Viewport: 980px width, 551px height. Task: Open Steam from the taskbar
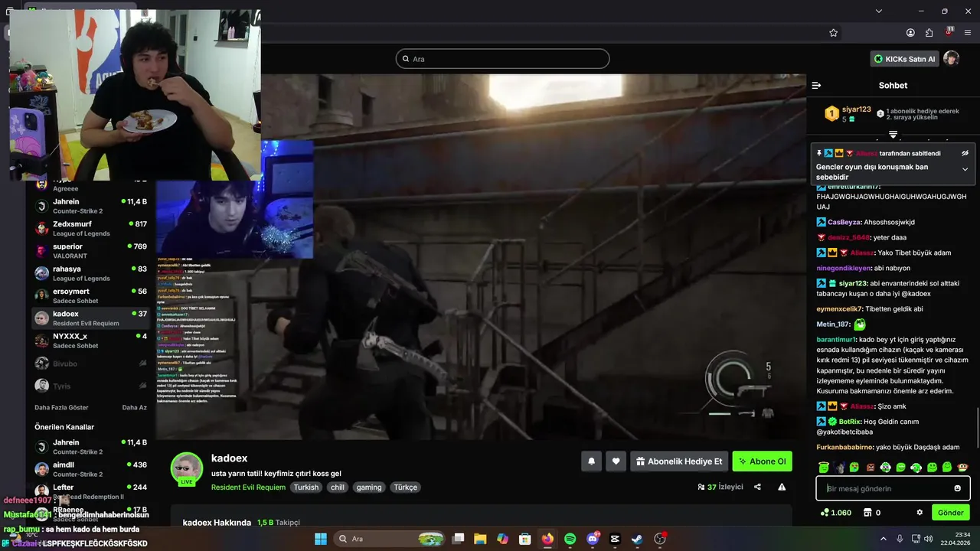tap(637, 539)
